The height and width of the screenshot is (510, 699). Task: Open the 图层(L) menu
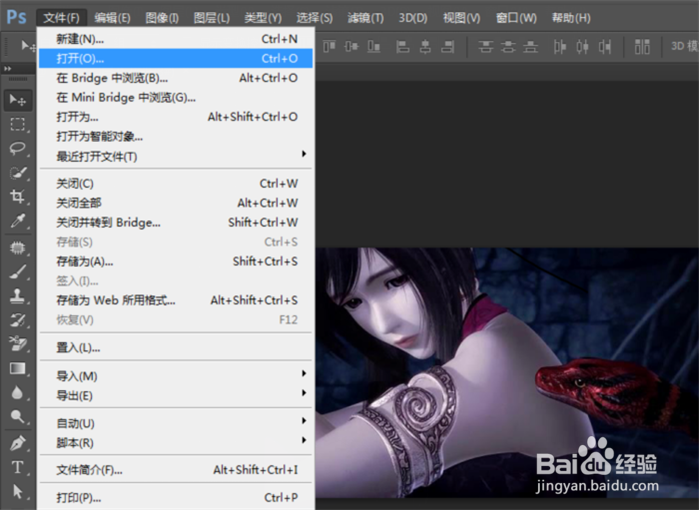pos(211,18)
